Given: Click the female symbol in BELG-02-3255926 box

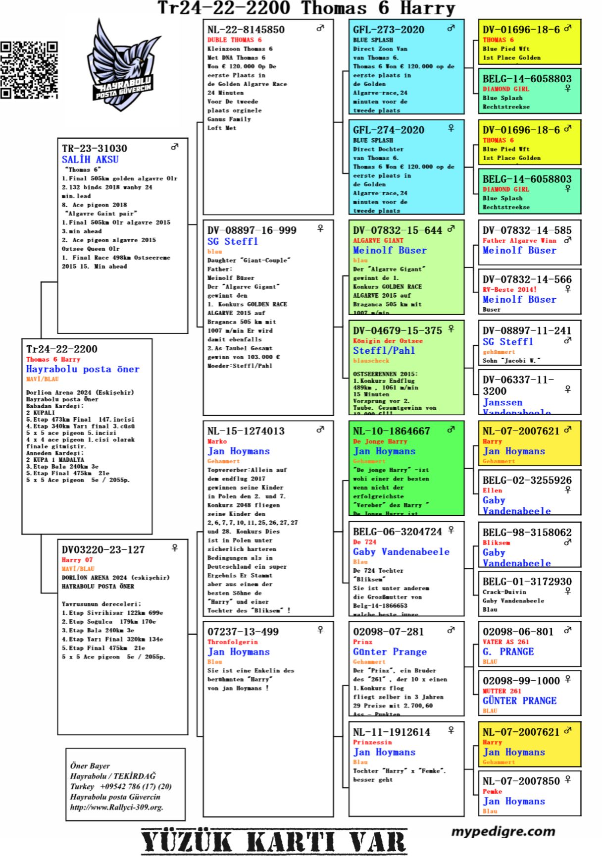Looking at the screenshot, I should (x=568, y=489).
